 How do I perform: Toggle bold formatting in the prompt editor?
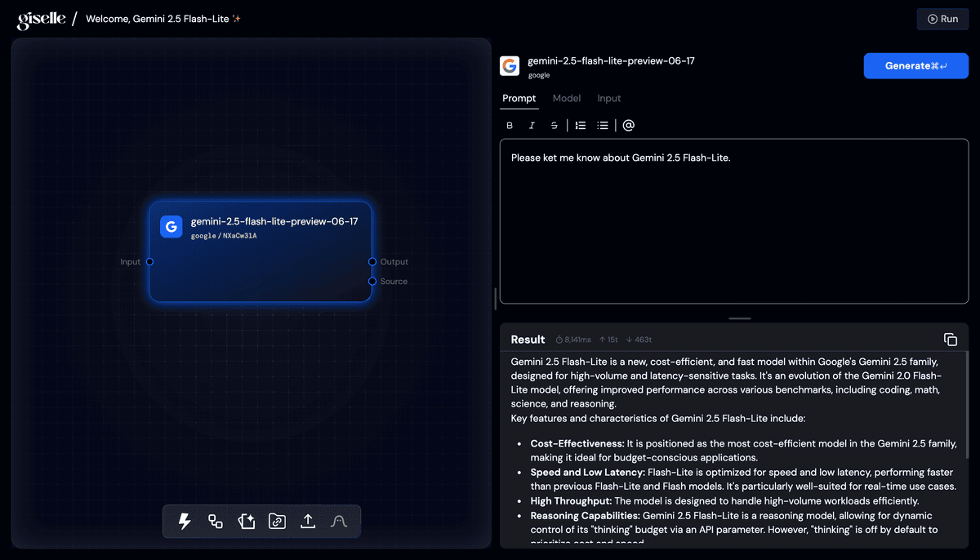point(510,125)
